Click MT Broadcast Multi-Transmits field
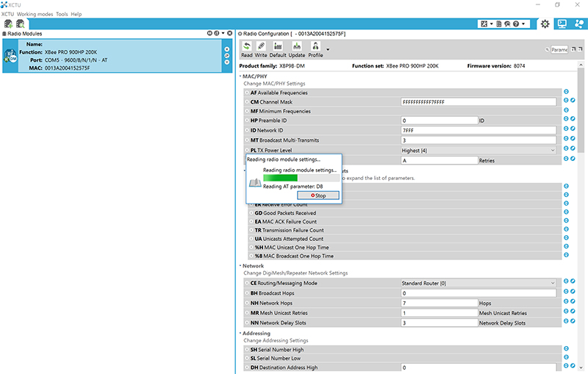The image size is (588, 374). pyautogui.click(x=478, y=140)
